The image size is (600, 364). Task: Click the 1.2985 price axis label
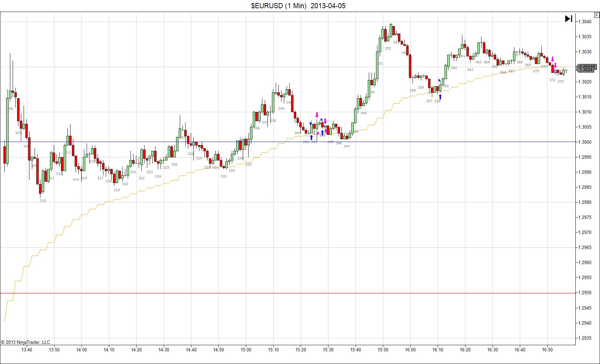point(585,187)
